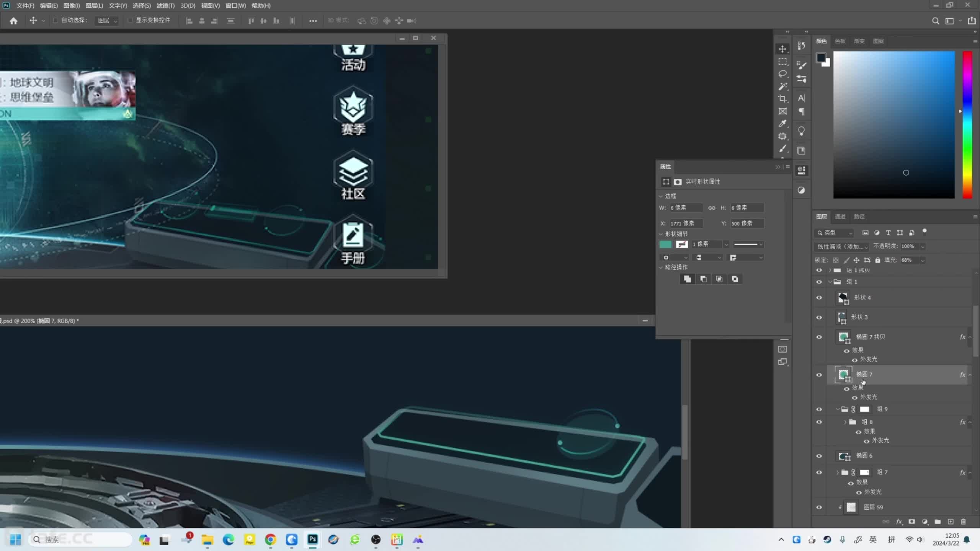
Task: Hide the 组 9 group
Action: click(819, 409)
